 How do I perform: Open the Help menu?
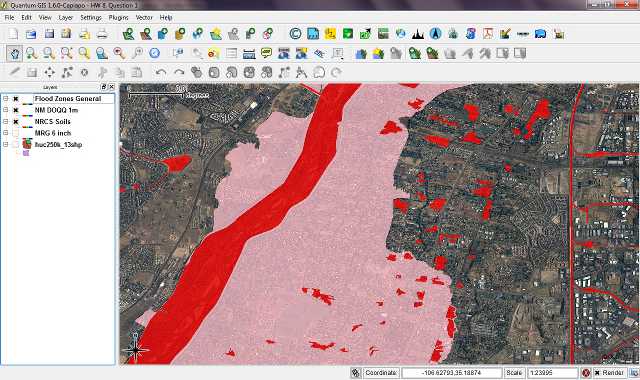(166, 18)
